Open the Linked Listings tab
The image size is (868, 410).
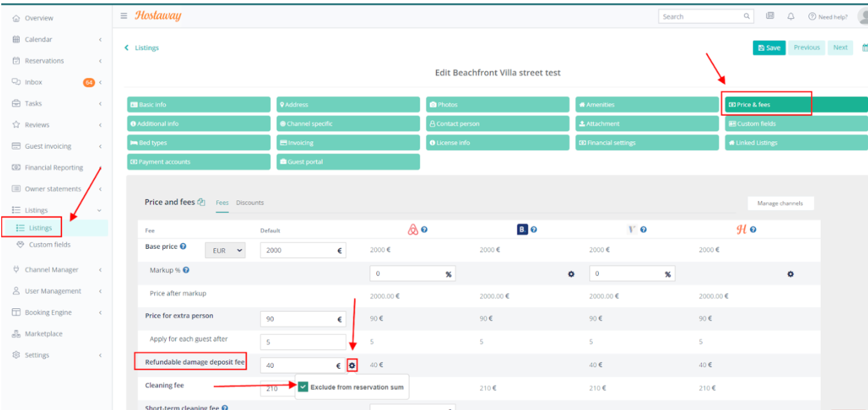pos(797,143)
